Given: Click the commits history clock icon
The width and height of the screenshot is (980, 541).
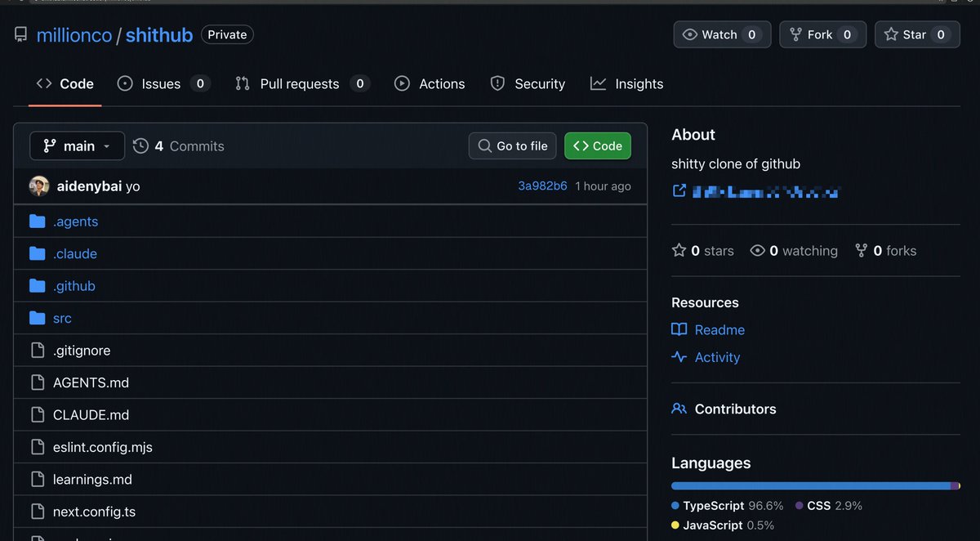Looking at the screenshot, I should click(140, 145).
